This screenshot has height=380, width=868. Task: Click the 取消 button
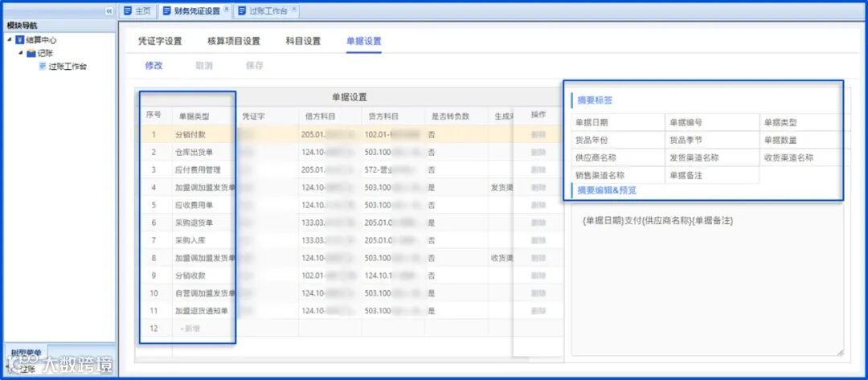[x=203, y=65]
